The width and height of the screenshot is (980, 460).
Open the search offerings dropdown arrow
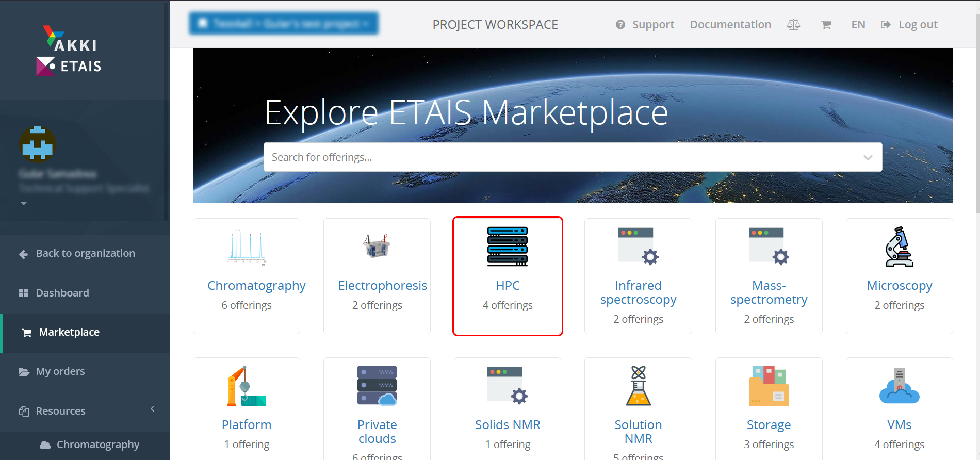868,157
